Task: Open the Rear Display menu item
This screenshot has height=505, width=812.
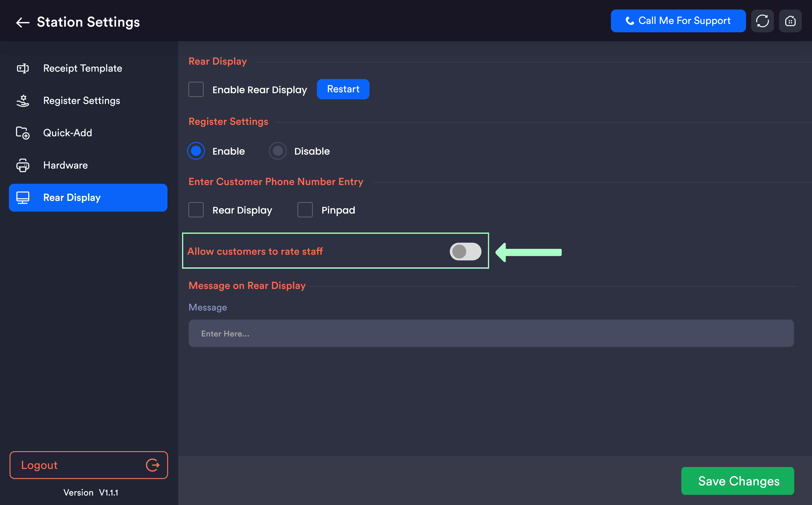Action: 88,198
